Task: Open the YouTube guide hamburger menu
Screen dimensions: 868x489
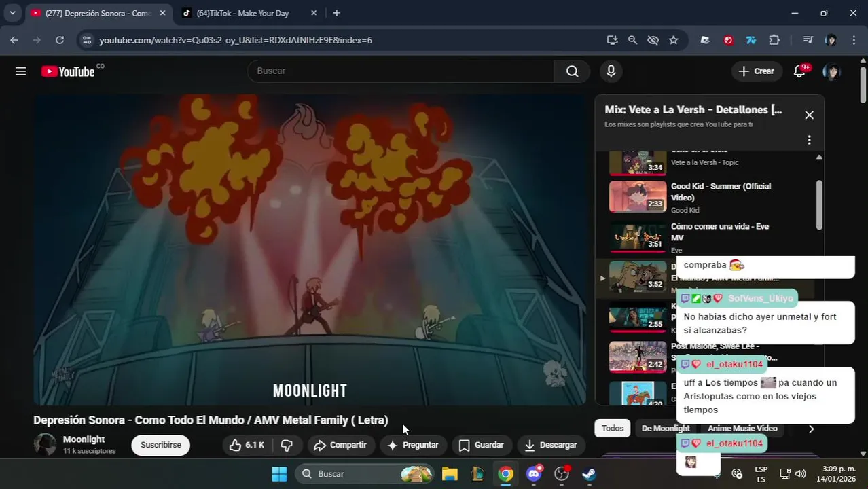Action: point(21,71)
